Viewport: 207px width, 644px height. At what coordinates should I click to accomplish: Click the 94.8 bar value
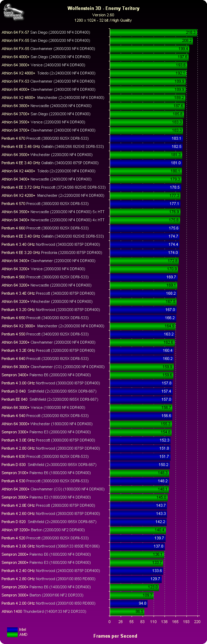click(x=143, y=603)
